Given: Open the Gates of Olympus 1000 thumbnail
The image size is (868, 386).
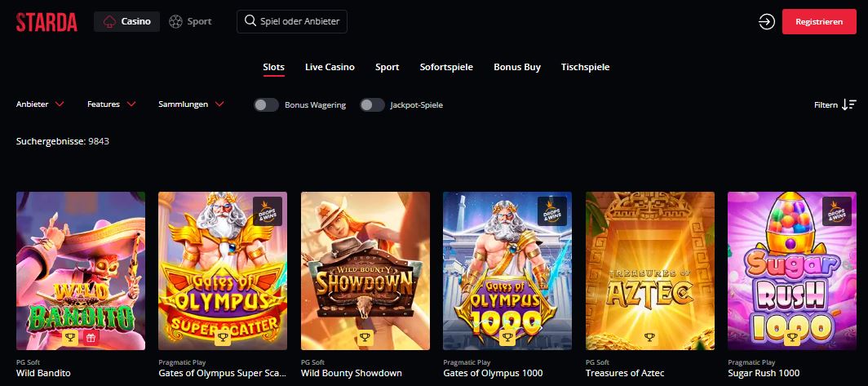Looking at the screenshot, I should [507, 271].
